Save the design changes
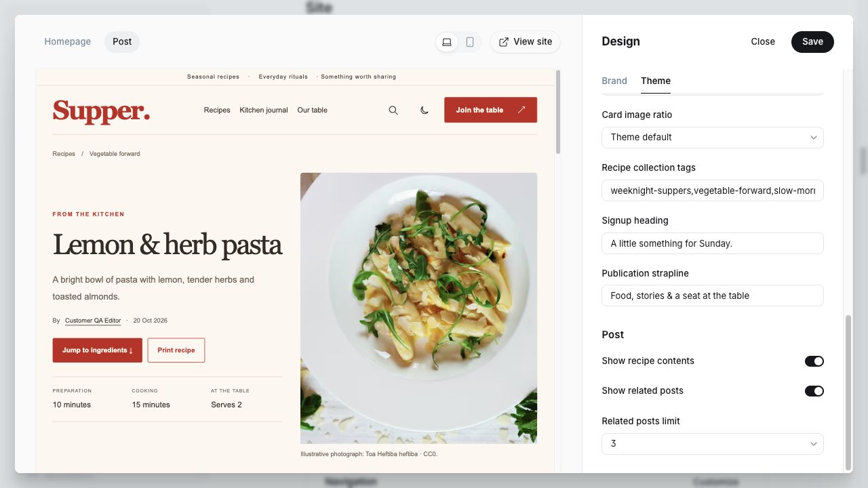This screenshot has width=868, height=488. click(812, 41)
